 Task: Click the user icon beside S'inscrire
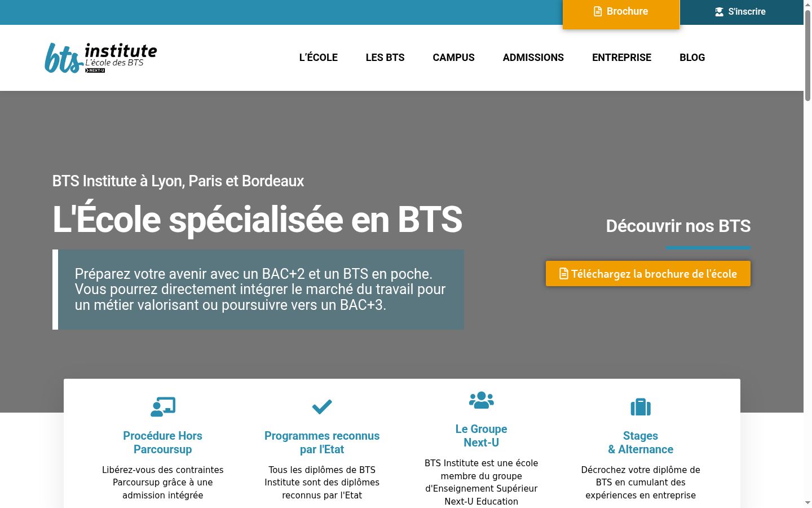719,12
